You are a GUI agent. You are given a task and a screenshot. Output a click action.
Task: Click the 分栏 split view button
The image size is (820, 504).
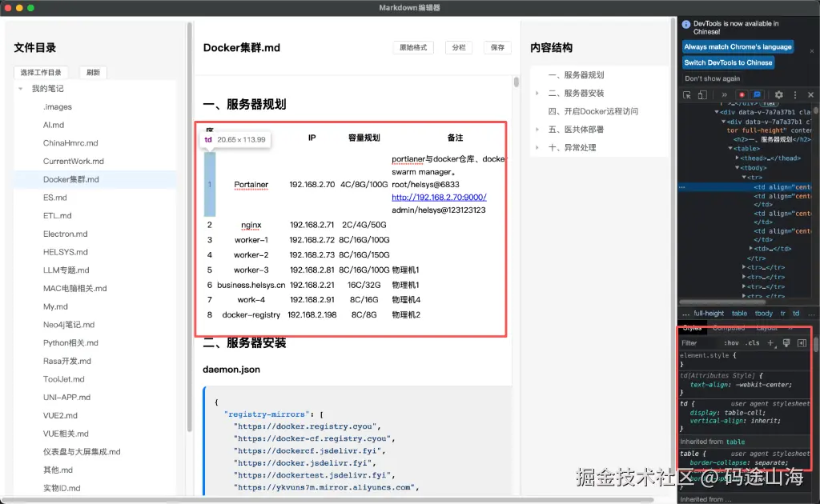click(x=459, y=47)
